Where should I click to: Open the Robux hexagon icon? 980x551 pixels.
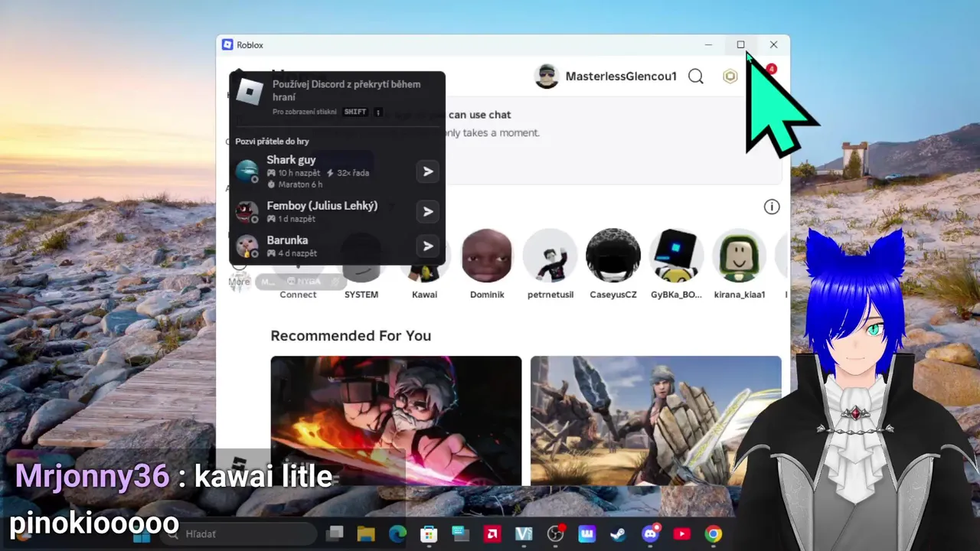730,77
